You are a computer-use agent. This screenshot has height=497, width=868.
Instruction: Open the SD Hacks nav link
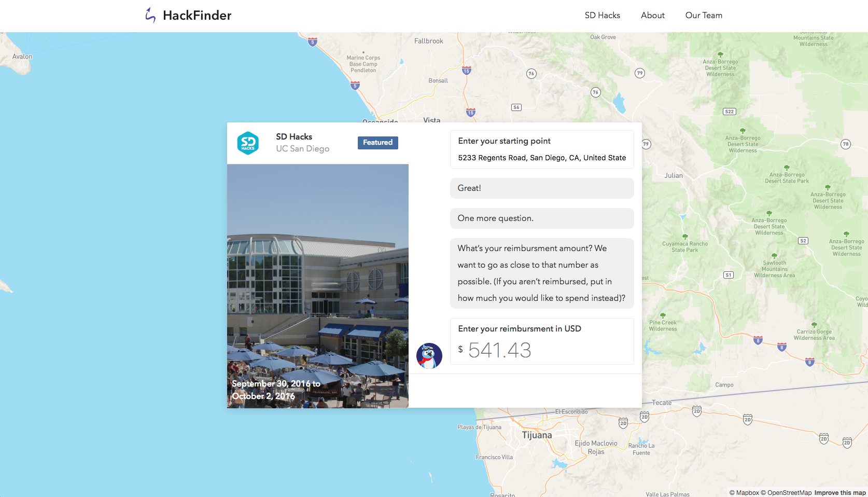click(602, 16)
